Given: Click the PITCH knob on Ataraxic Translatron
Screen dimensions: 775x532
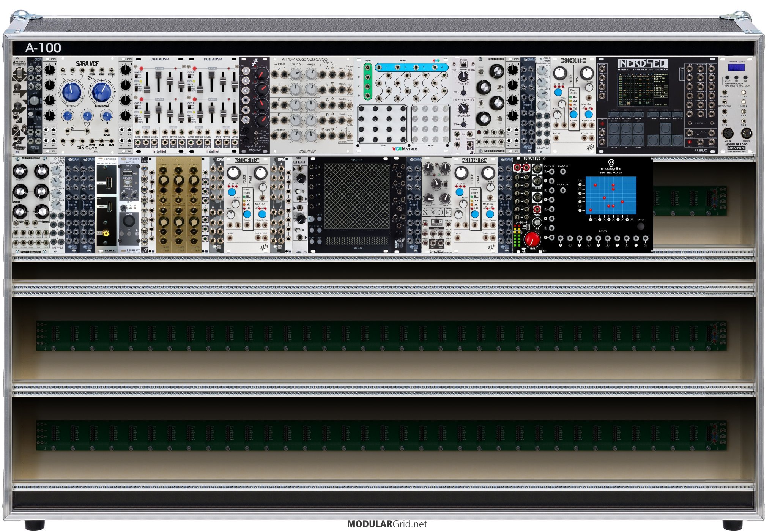Looking at the screenshot, I should (17, 88).
